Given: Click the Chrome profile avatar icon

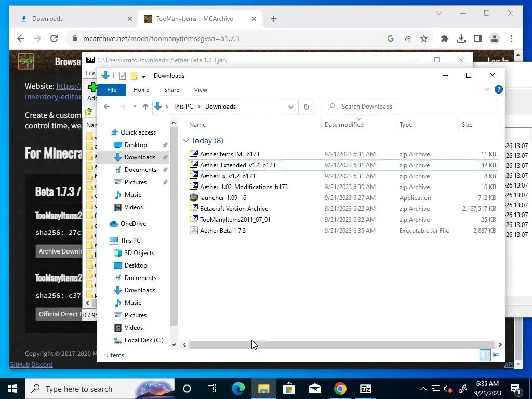Looking at the screenshot, I should (495, 38).
